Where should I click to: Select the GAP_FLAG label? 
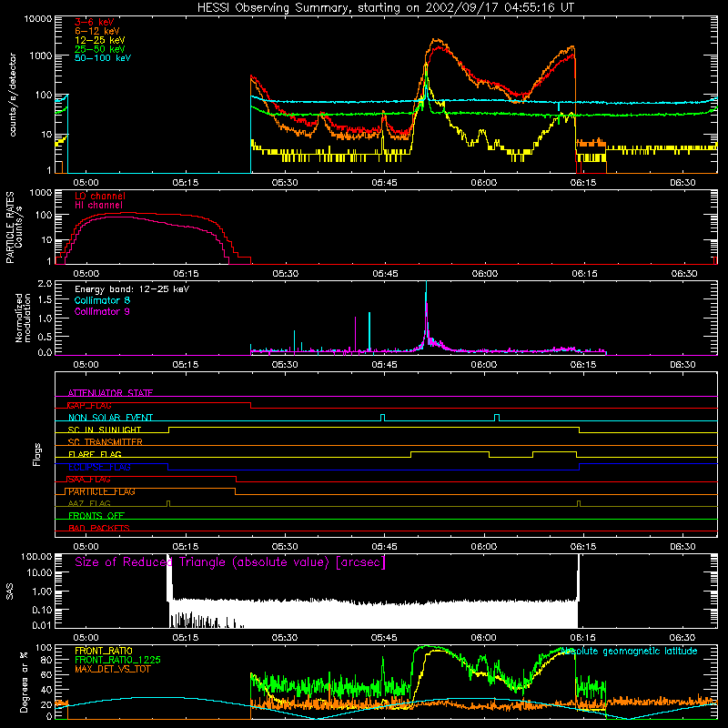click(x=89, y=405)
